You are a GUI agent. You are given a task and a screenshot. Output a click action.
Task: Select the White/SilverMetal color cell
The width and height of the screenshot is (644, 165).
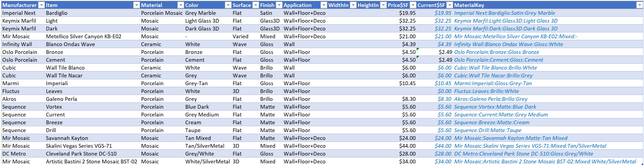(208, 161)
